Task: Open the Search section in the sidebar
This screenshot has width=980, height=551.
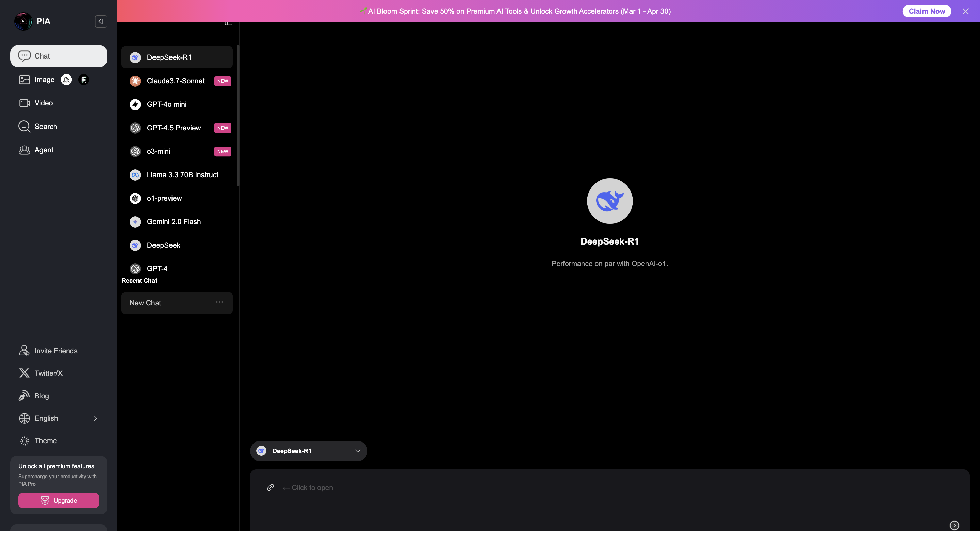Action: (46, 126)
